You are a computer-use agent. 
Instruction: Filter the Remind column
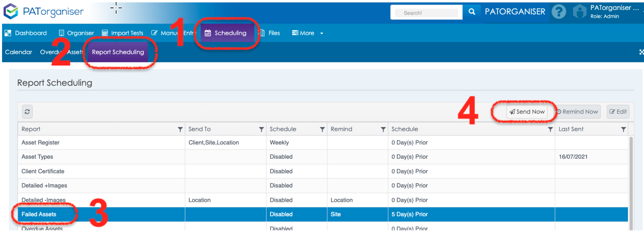[x=383, y=129]
